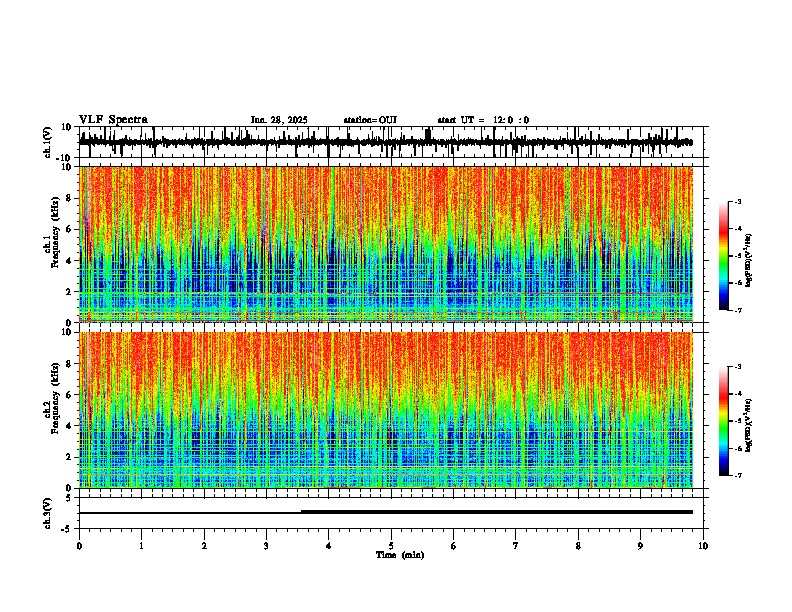Select the date "28, 2025" in the header
The height and width of the screenshot is (612, 792).
pos(287,120)
